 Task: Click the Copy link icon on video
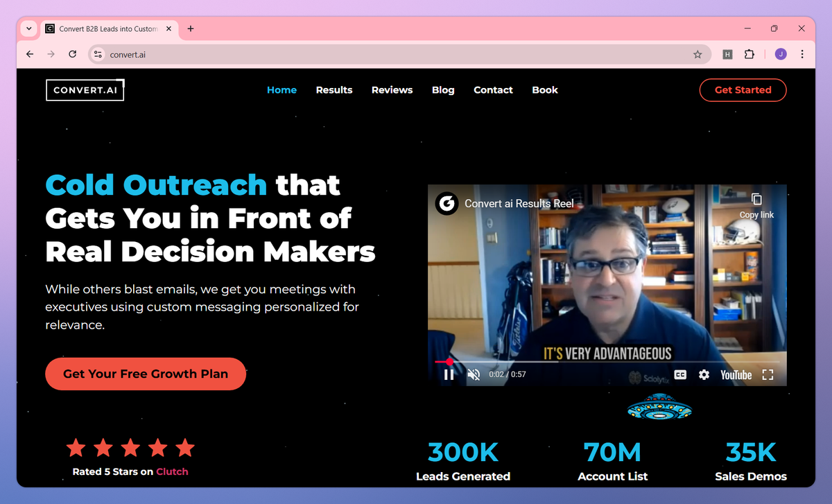[756, 199]
